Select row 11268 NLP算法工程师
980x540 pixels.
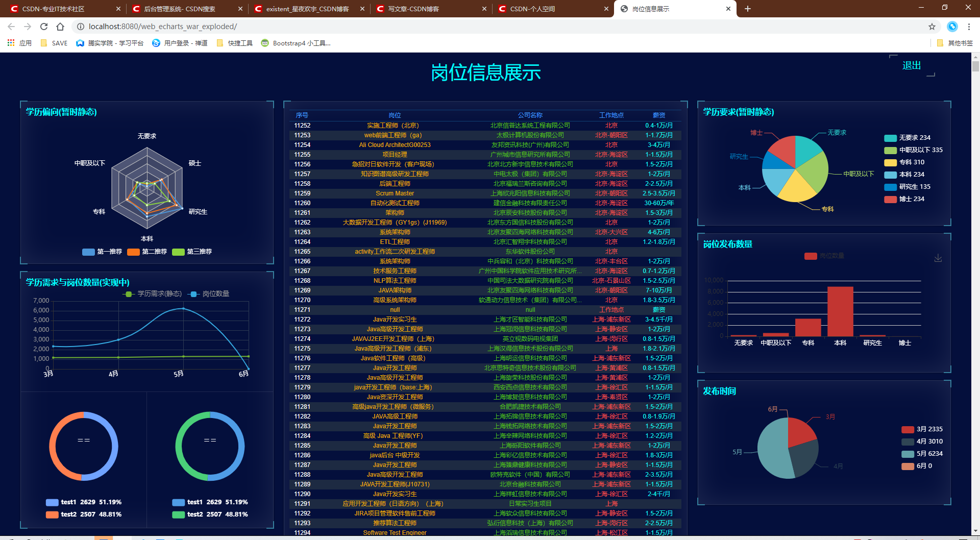tap(485, 281)
